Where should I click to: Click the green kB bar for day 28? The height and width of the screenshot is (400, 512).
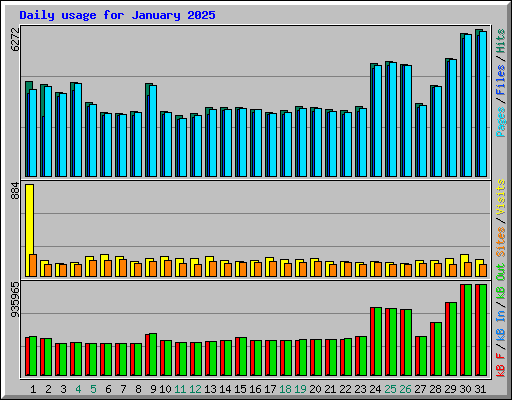coord(438,349)
